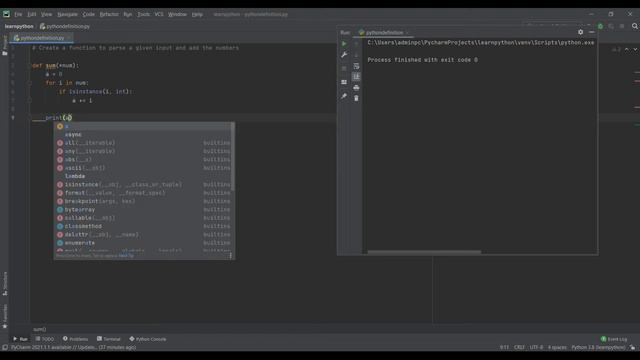The width and height of the screenshot is (640, 360).
Task: Open Search Everywhere magnifier icon
Action: 635,26
